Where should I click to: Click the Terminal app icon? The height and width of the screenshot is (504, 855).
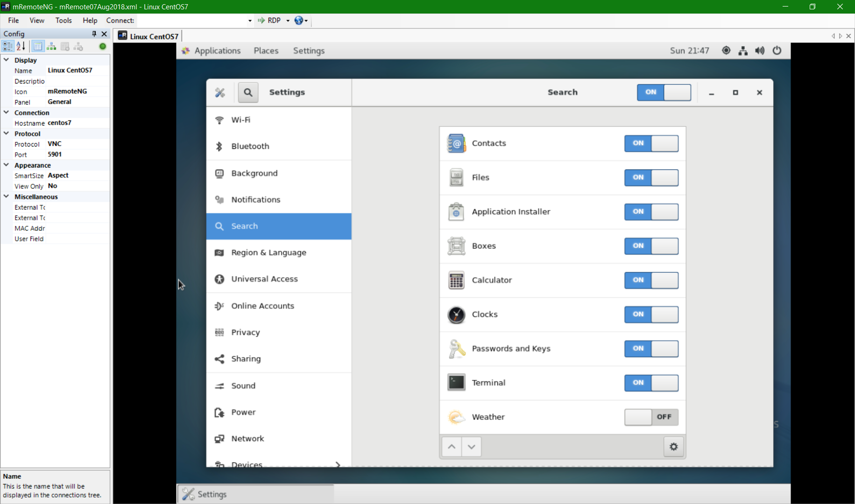456,383
